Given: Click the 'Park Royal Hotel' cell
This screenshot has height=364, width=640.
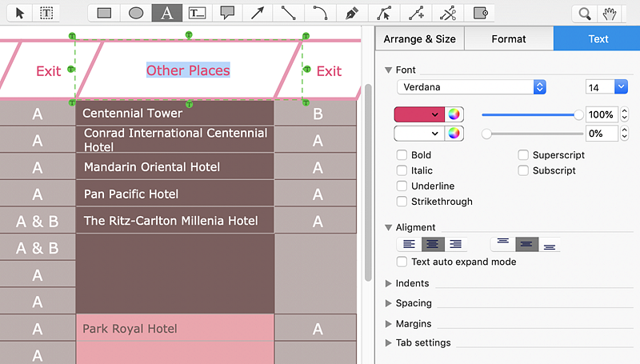Looking at the screenshot, I should tap(174, 328).
